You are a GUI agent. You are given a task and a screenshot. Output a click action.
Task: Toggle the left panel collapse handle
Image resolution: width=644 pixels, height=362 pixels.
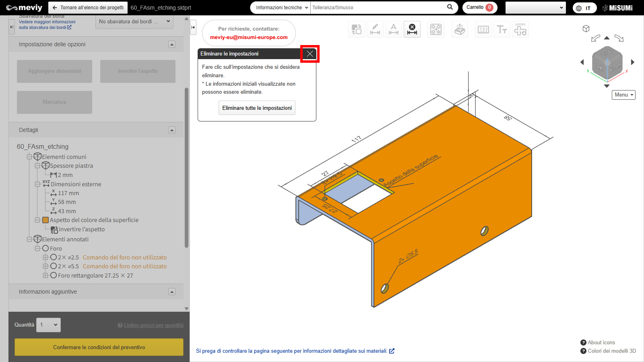(193, 27)
